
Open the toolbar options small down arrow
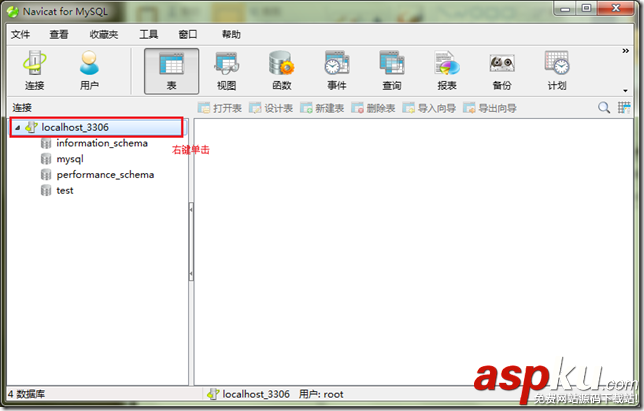625,91
